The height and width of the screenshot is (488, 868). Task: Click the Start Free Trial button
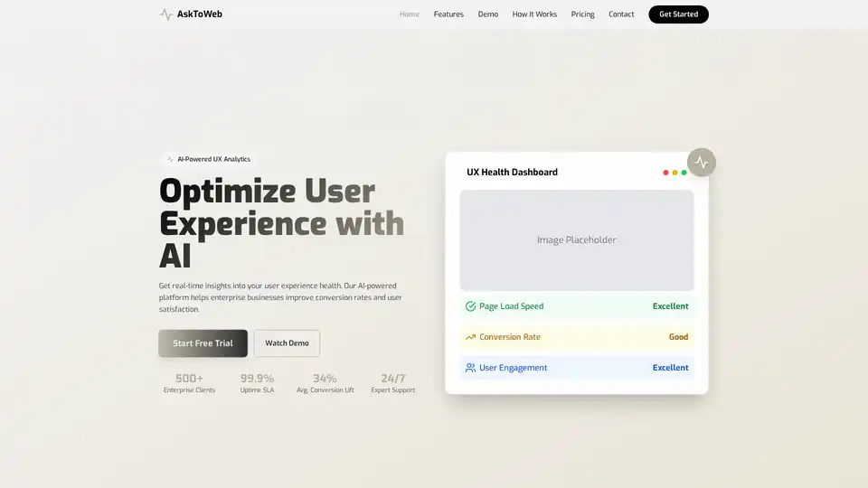(x=203, y=343)
